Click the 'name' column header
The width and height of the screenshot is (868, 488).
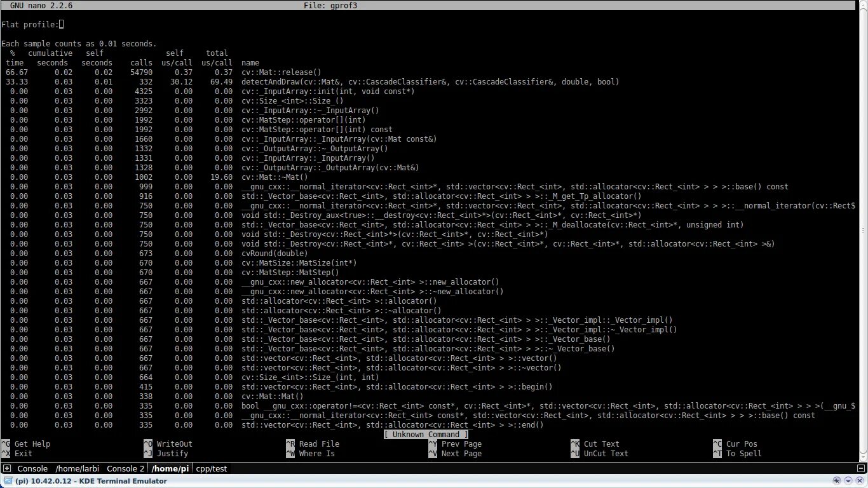tap(250, 63)
